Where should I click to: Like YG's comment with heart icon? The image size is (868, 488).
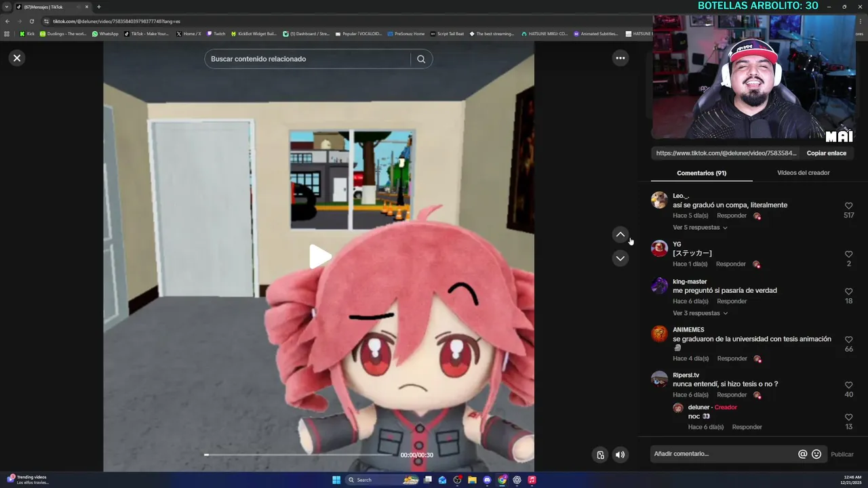pyautogui.click(x=848, y=254)
